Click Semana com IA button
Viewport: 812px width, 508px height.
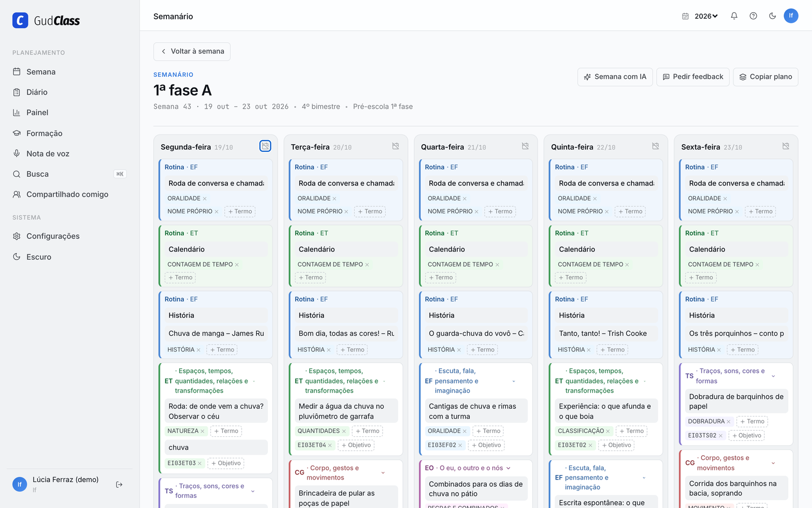[x=615, y=77]
